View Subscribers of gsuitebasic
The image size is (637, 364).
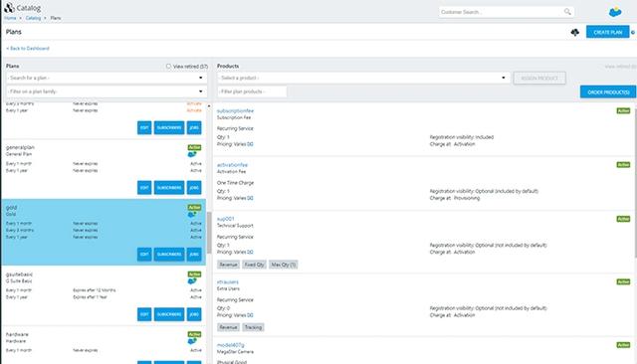click(169, 314)
